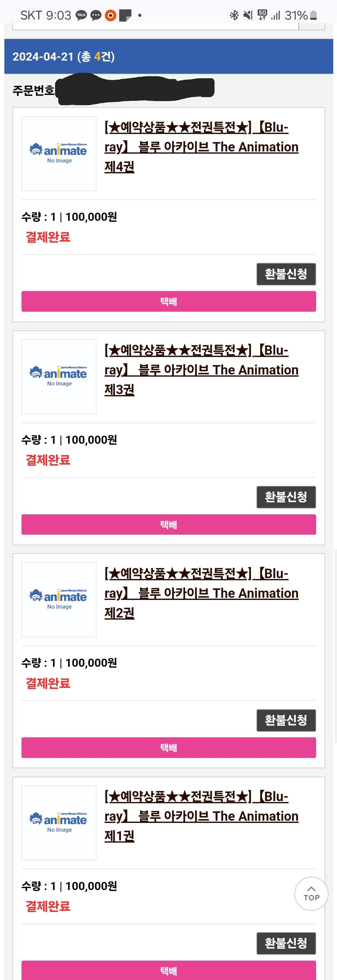Tap the 제1권 animate No Image thumbnail
Viewport: 337px width, 980px height.
[59, 823]
